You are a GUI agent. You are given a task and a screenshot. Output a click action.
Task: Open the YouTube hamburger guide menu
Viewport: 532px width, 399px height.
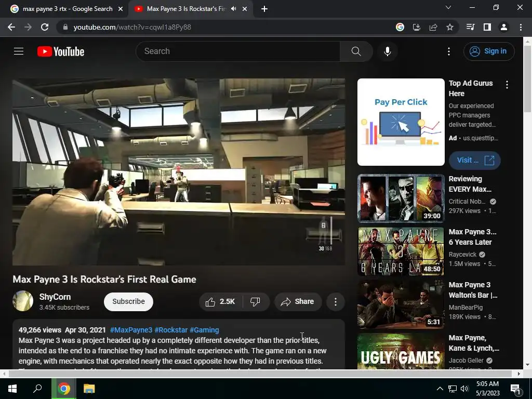[x=19, y=51]
